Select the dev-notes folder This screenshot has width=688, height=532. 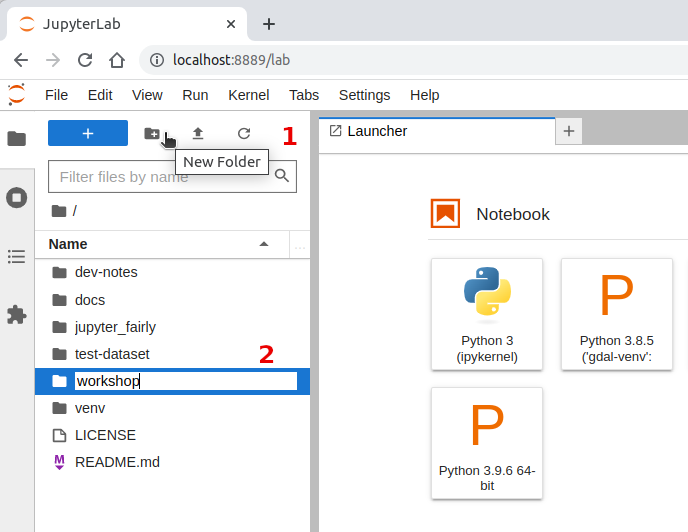coord(172,272)
